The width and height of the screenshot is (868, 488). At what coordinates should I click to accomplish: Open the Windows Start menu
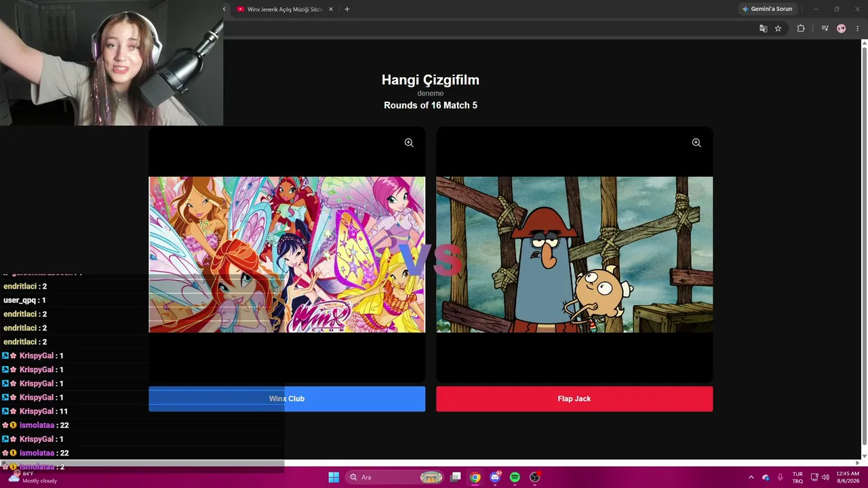(334, 477)
